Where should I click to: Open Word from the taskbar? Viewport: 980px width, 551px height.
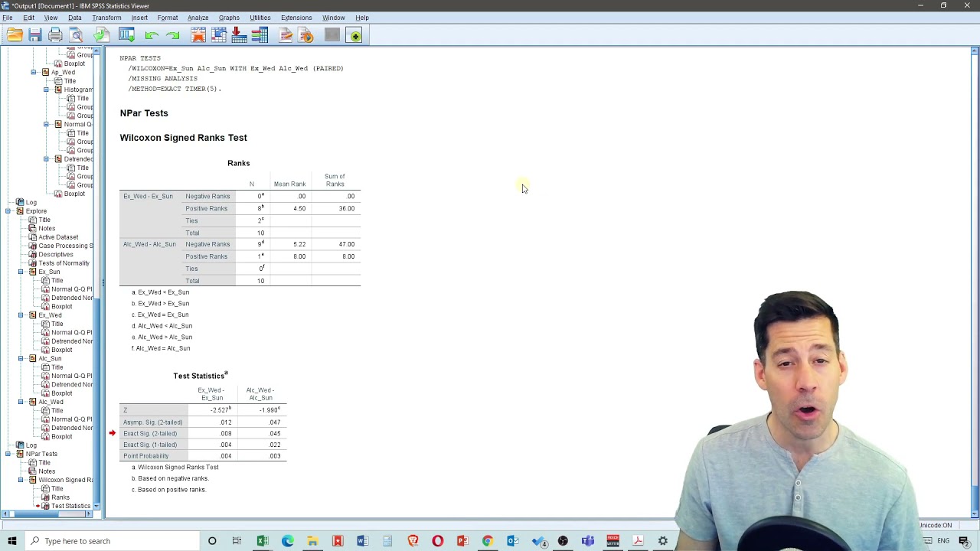[x=362, y=541]
